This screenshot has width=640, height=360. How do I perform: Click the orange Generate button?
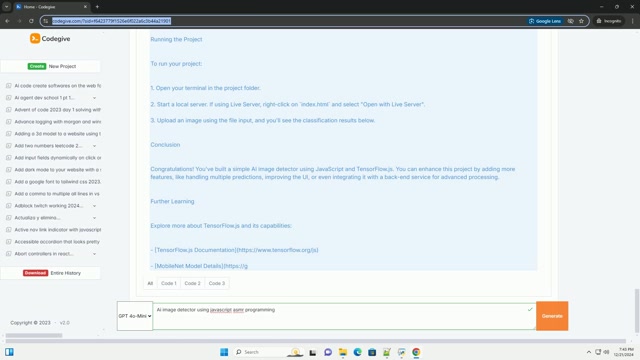(552, 316)
